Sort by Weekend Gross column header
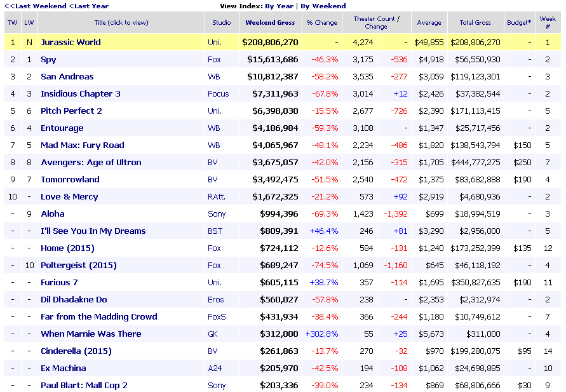 click(270, 23)
